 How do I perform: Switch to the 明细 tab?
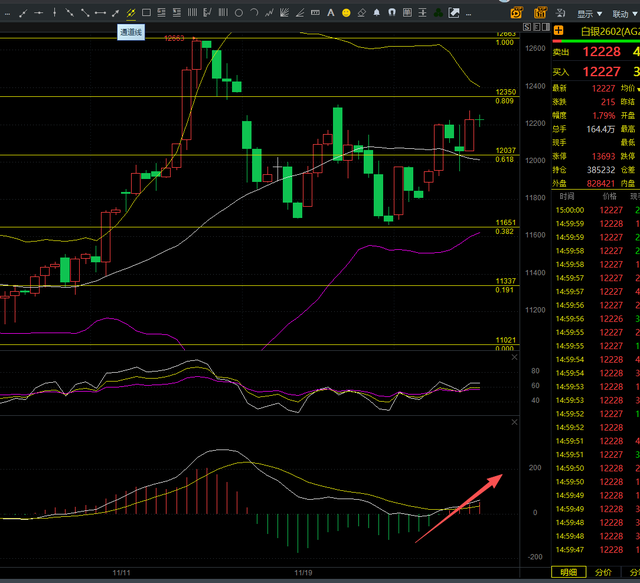click(x=569, y=573)
